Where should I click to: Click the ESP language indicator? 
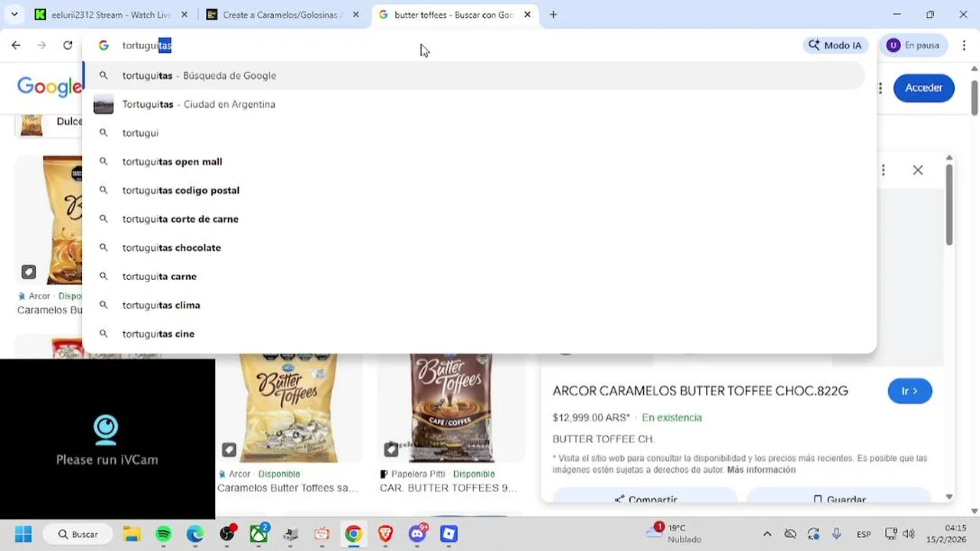click(x=864, y=534)
